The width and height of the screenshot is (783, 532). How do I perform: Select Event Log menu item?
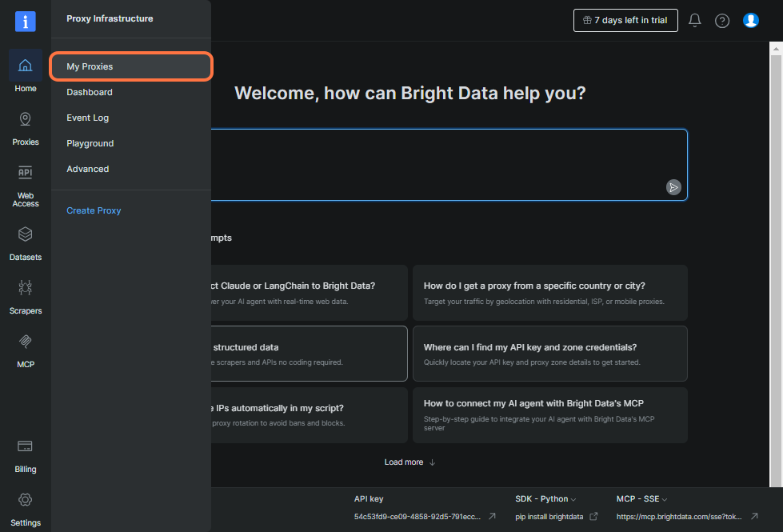pyautogui.click(x=87, y=118)
